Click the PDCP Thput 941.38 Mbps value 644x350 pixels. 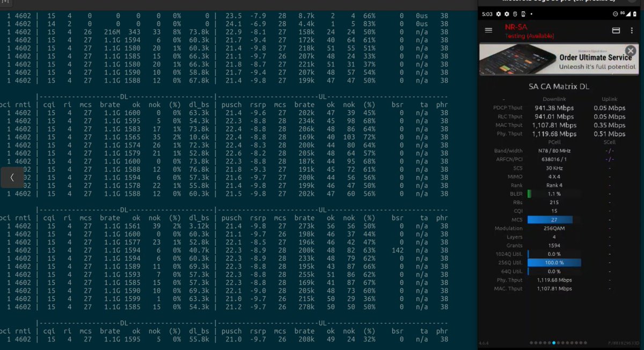554,108
